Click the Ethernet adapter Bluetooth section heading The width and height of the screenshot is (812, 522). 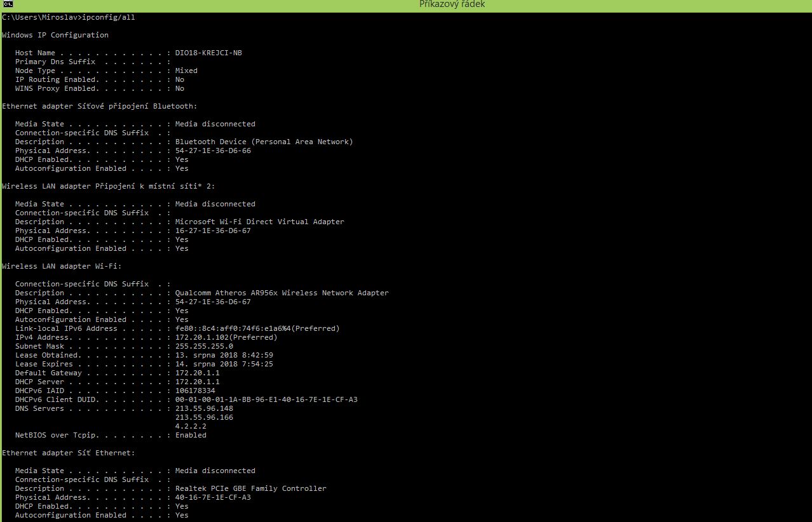pos(100,106)
